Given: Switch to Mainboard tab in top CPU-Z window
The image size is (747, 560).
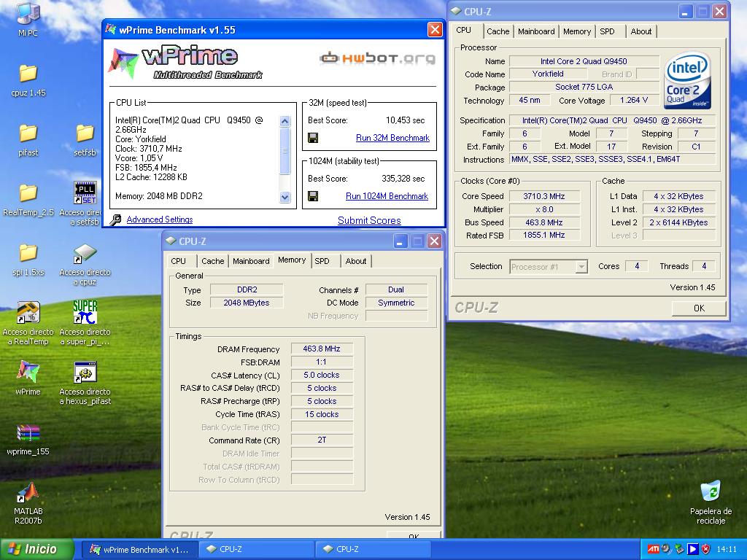Looking at the screenshot, I should click(x=536, y=31).
